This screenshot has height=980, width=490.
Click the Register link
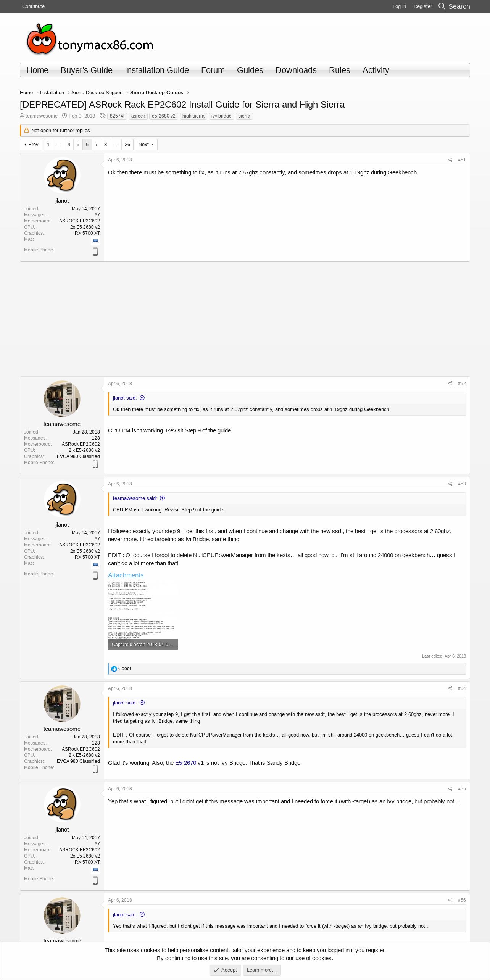423,6
